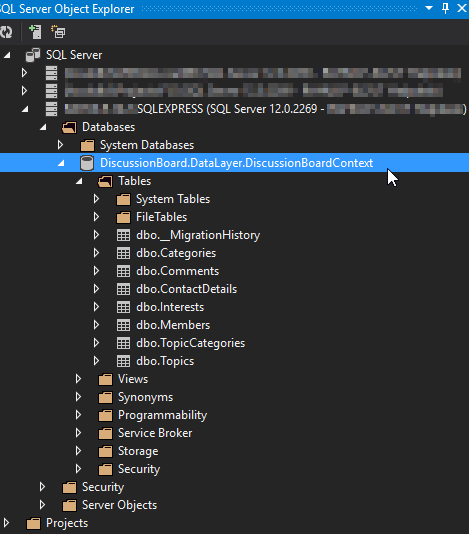The height and width of the screenshot is (534, 469).
Task: Select the Server Objects tree label
Action: tap(120, 505)
